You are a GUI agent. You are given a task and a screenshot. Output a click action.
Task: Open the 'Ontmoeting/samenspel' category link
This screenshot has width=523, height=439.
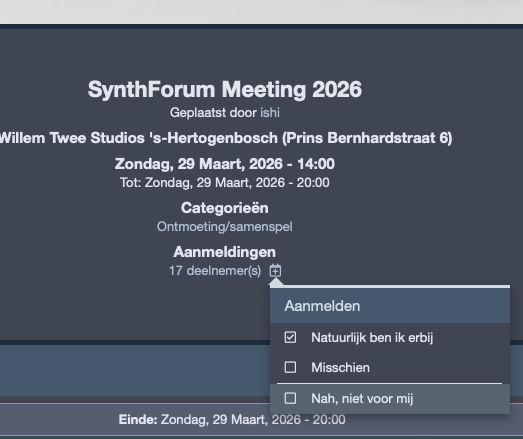[224, 227]
